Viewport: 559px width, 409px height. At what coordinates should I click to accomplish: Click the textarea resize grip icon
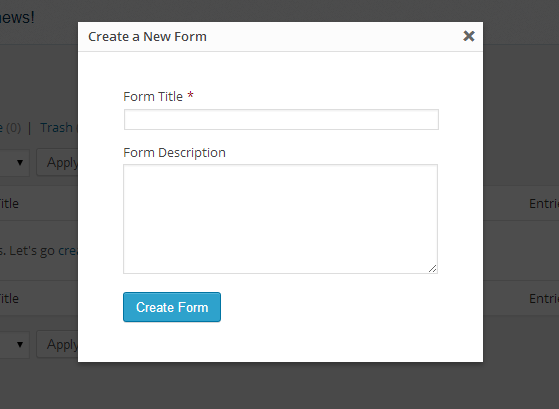coord(432,269)
